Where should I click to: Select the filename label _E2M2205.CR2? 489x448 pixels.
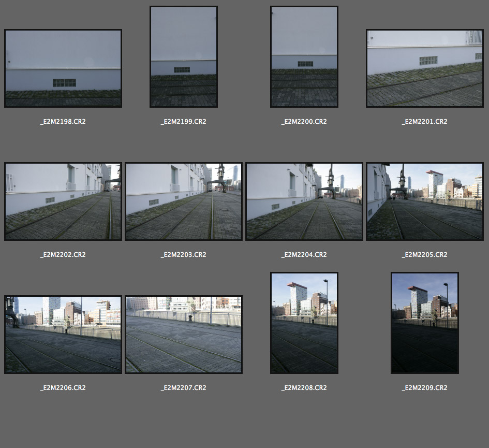(424, 255)
